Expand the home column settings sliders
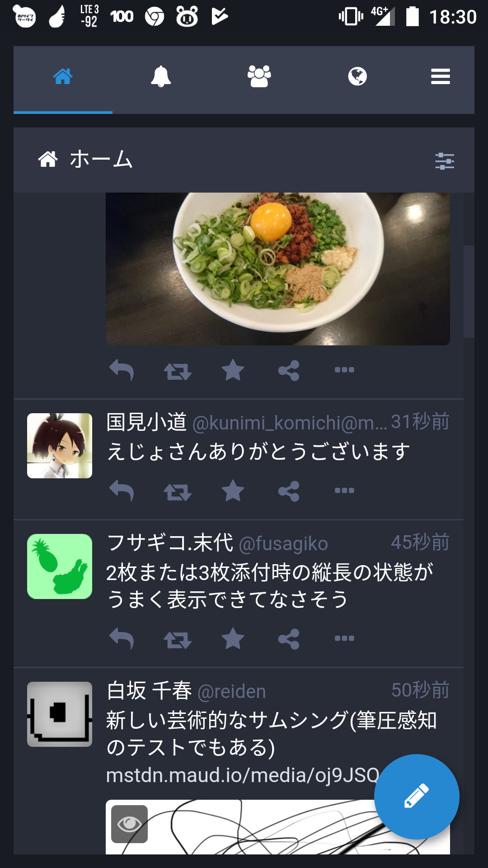 tap(445, 161)
